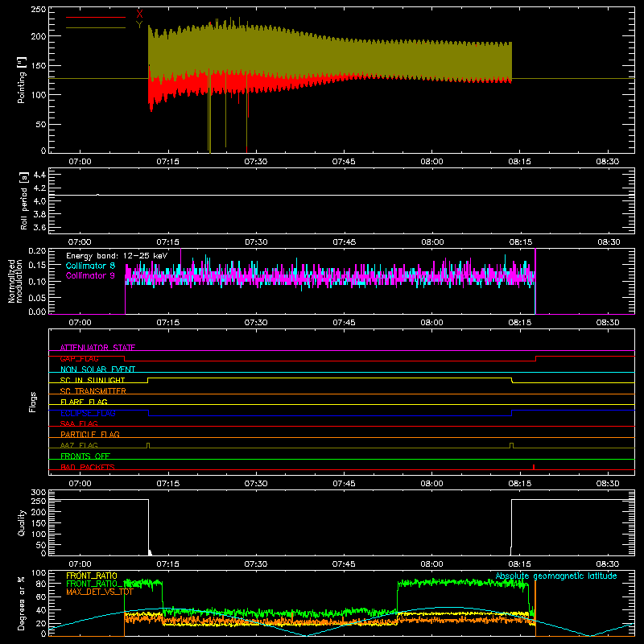The height and width of the screenshot is (644, 644).
Task: Click the ECLIPSE_FLAG label
Action: (88, 413)
